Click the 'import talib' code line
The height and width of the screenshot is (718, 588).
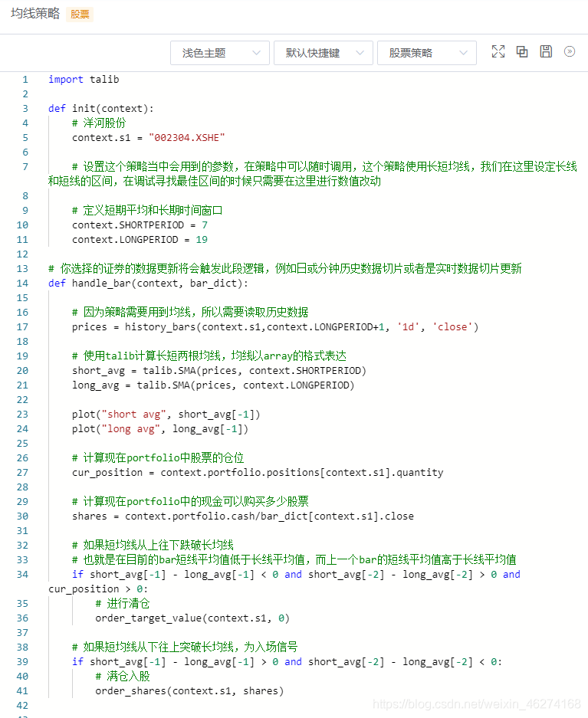84,80
